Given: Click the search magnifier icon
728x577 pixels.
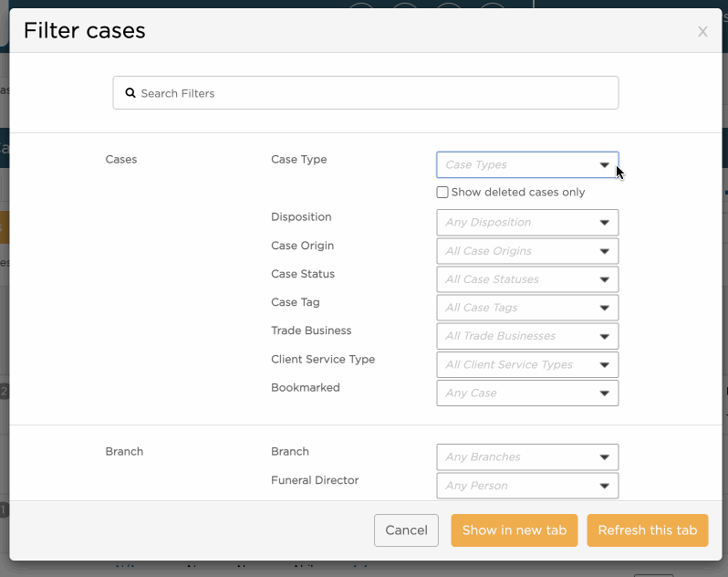Looking at the screenshot, I should click(x=130, y=93).
